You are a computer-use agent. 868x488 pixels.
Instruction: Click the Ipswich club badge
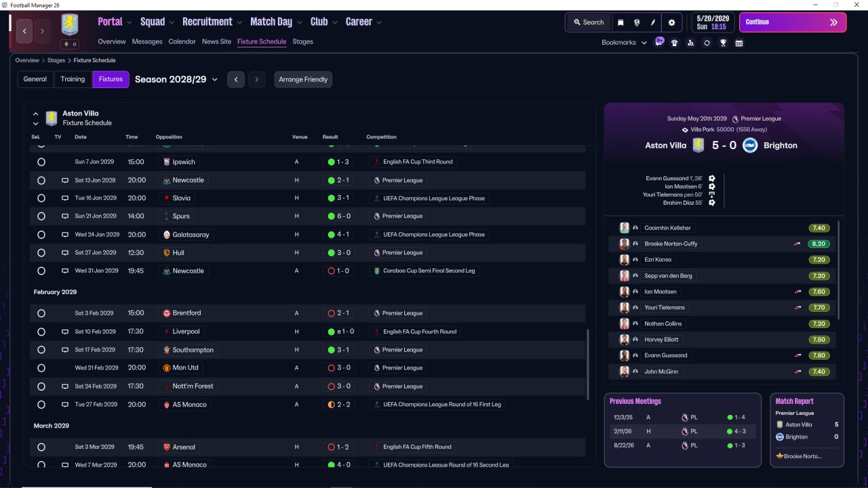[x=166, y=162]
